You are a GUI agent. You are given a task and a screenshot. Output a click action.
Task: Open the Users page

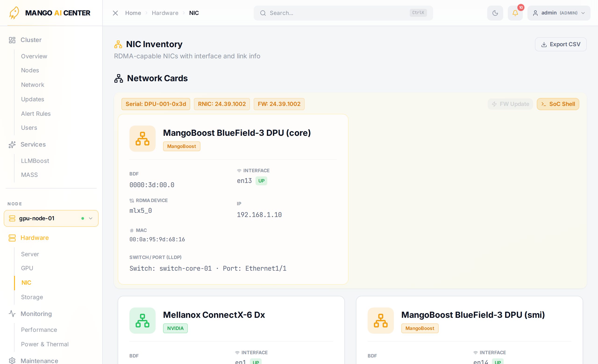point(29,128)
